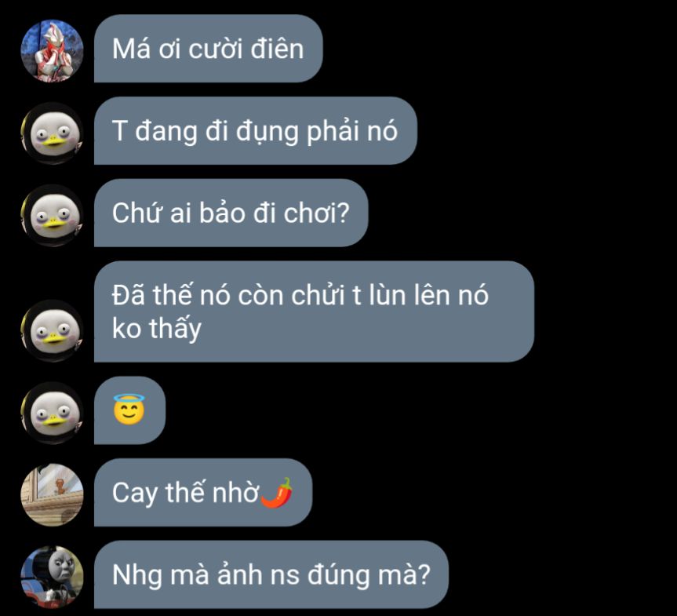Select the "Chứ ai bảo đi chơi?" message
This screenshot has height=616, width=677.
tap(231, 213)
